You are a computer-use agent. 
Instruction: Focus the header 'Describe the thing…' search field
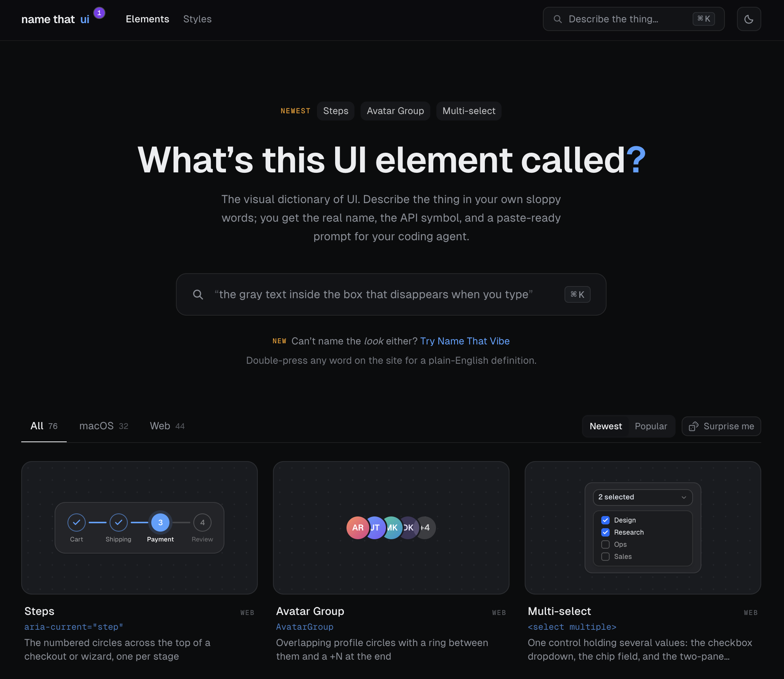tap(633, 19)
